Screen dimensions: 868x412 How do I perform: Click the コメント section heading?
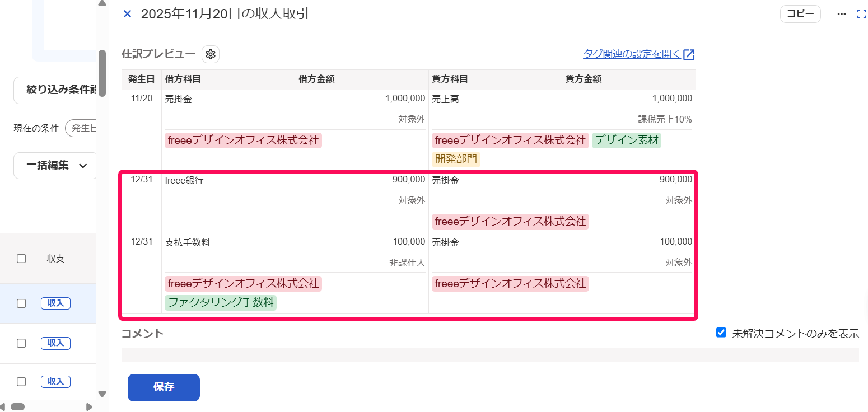[143, 334]
